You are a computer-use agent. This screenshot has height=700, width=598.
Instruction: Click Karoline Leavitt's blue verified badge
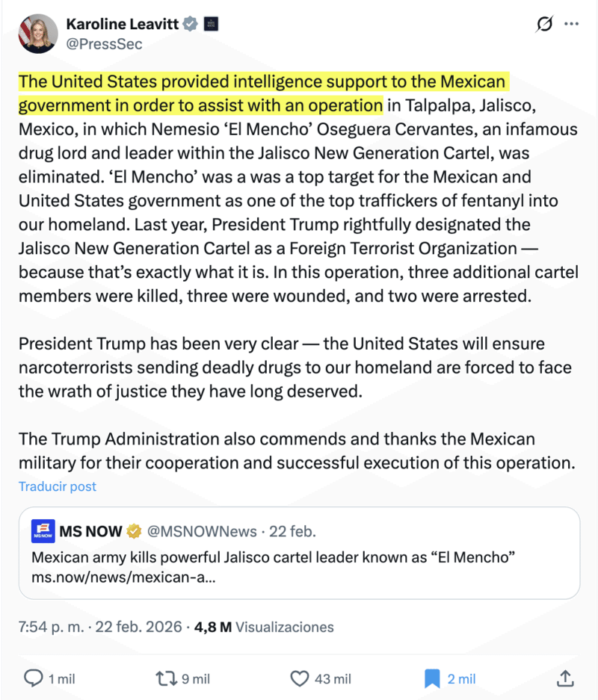pos(190,23)
